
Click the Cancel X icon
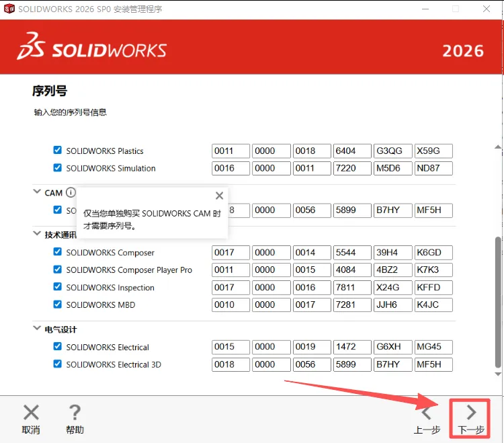click(31, 413)
